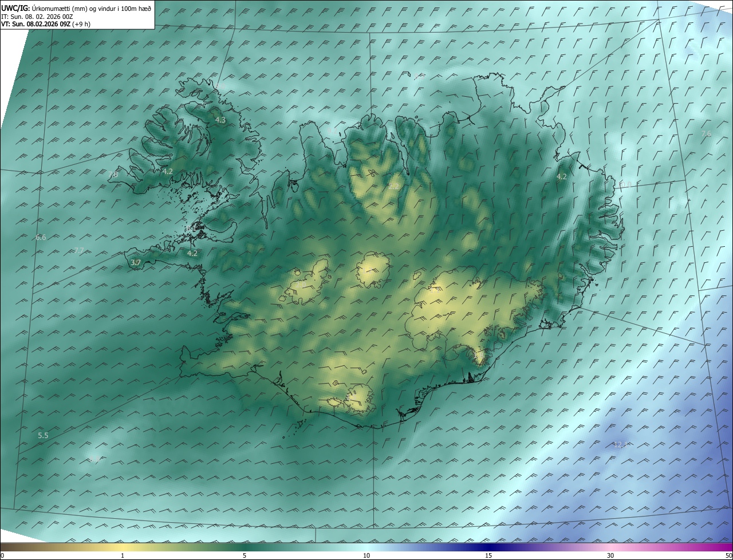Click the 15 tick on the color scale
This screenshot has height=560, width=733.
[488, 555]
